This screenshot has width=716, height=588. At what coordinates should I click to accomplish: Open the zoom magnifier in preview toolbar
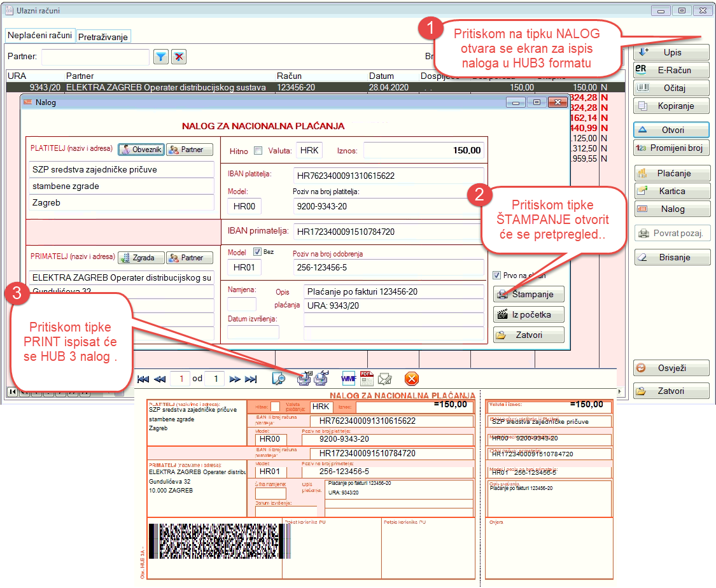point(279,379)
